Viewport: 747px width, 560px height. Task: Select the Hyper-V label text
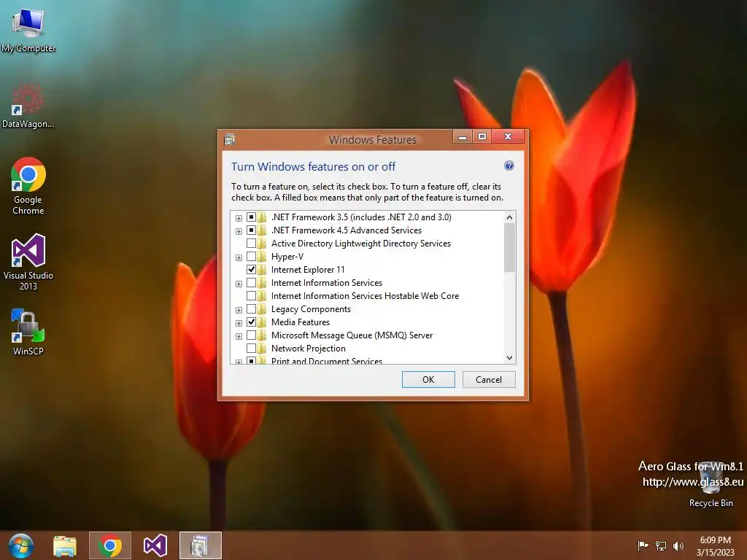click(x=287, y=257)
